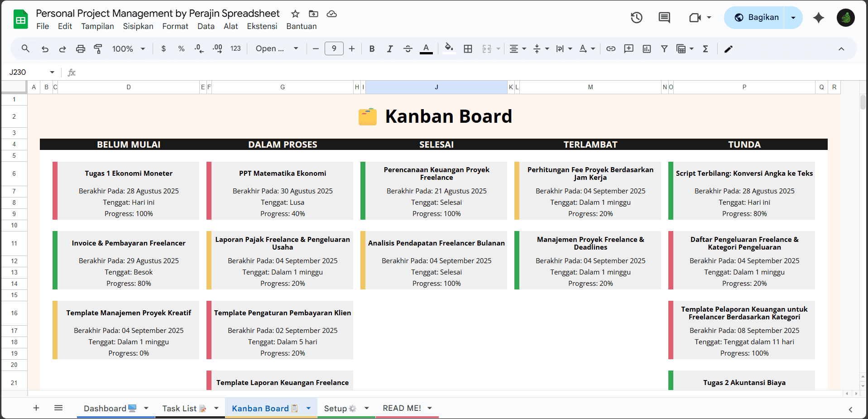This screenshot has height=419, width=868.
Task: Star the spreadsheet
Action: tap(295, 14)
